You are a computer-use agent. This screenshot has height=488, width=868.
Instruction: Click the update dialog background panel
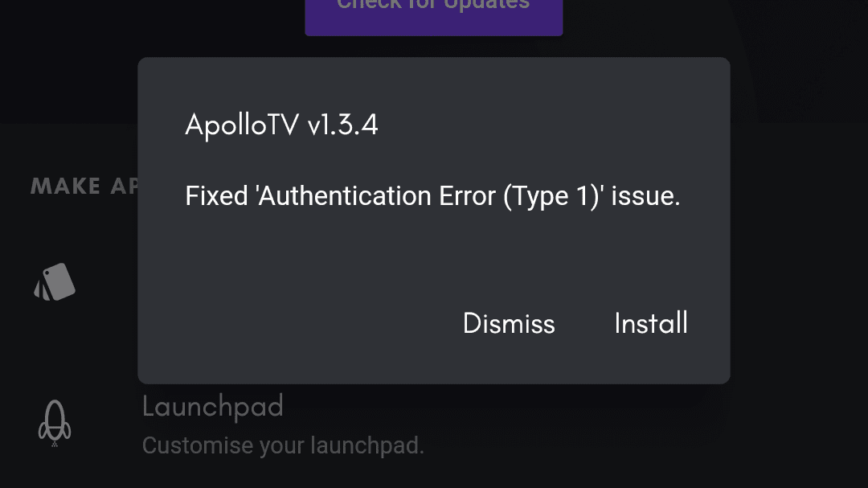pyautogui.click(x=434, y=257)
